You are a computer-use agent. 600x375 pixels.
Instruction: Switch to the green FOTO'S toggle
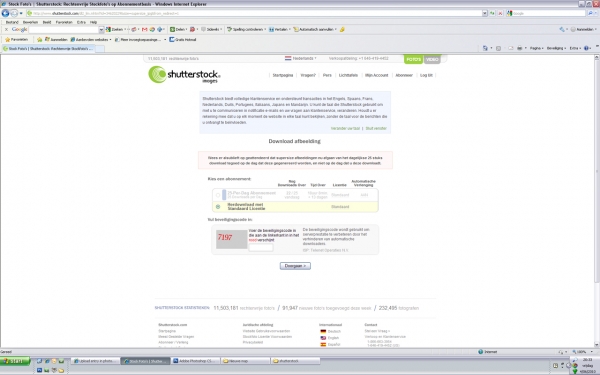(x=413, y=59)
